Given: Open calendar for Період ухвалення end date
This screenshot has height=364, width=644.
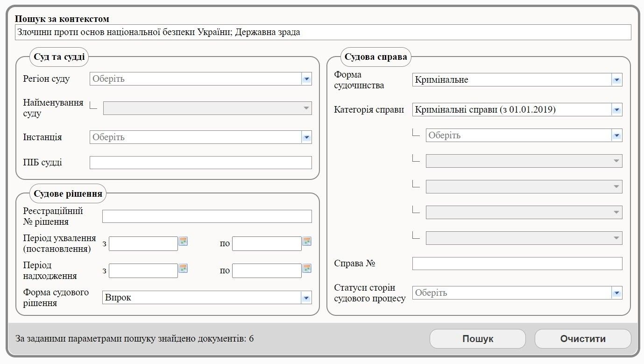Looking at the screenshot, I should (307, 241).
